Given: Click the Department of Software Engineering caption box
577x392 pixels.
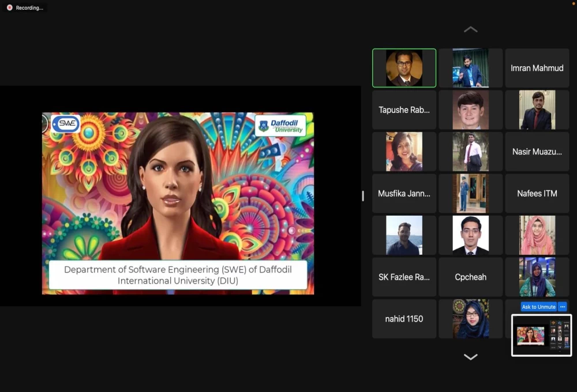Looking at the screenshot, I should tap(178, 275).
